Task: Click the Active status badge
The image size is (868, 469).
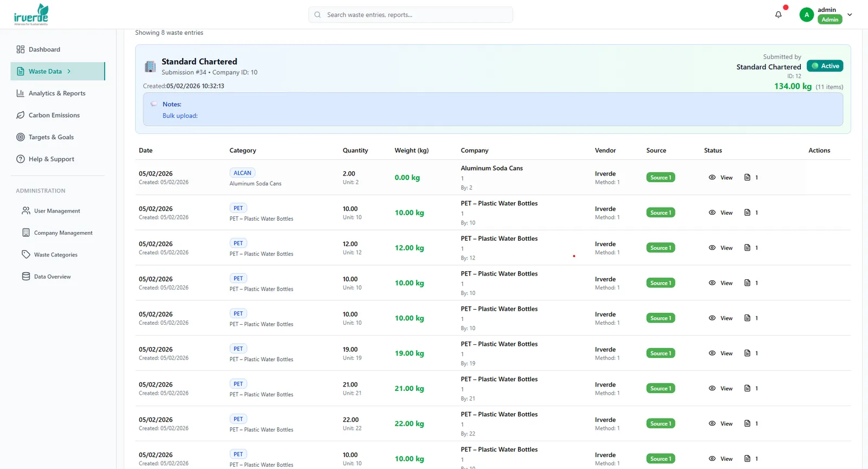Action: (x=825, y=66)
